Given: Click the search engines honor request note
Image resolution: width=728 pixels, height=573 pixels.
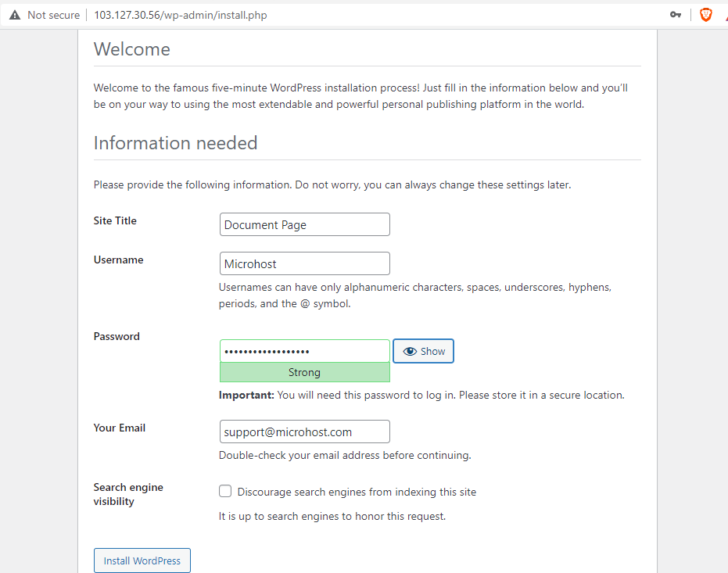Looking at the screenshot, I should (x=332, y=516).
